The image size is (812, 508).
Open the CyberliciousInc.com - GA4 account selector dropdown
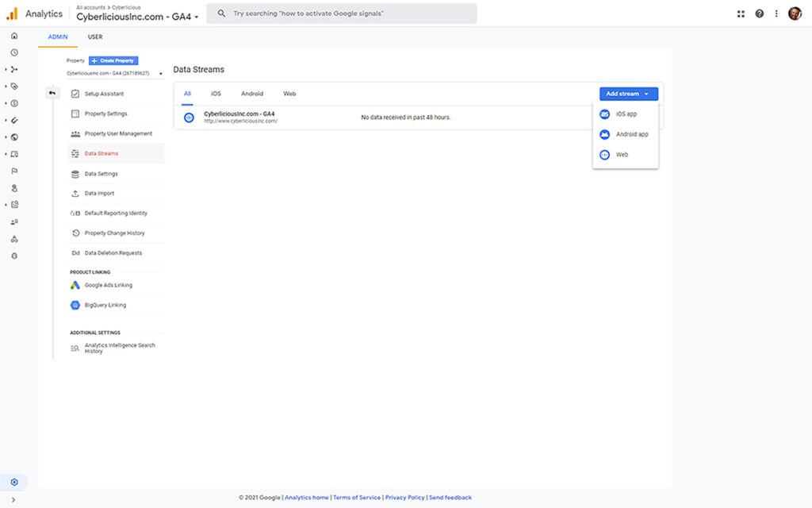[x=137, y=17]
